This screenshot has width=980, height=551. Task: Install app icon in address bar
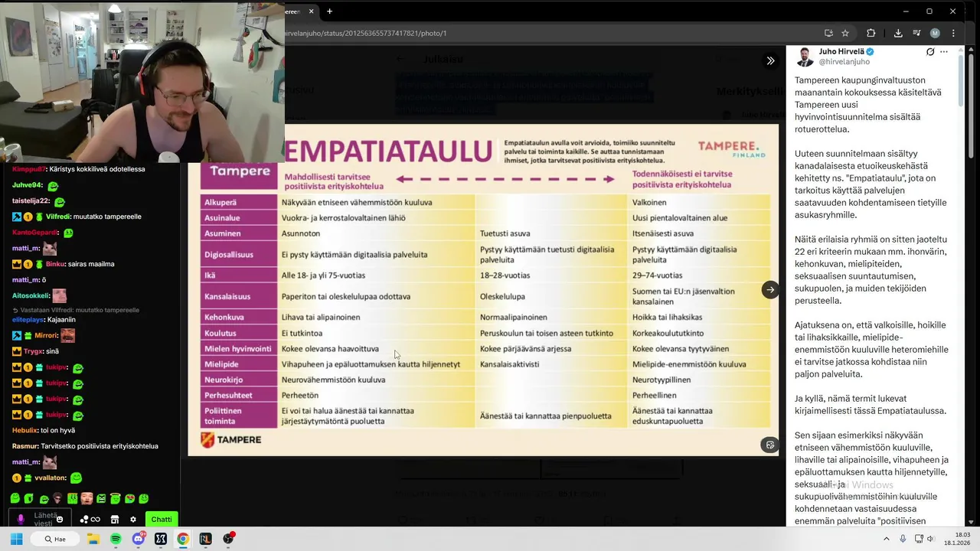[x=828, y=33]
